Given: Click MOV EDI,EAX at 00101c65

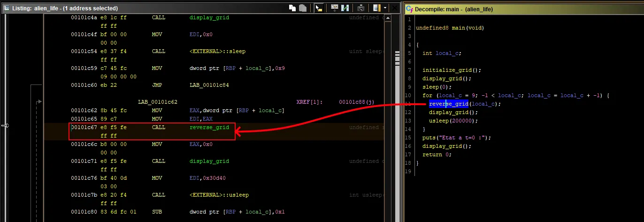Looking at the screenshot, I should coord(183,119).
